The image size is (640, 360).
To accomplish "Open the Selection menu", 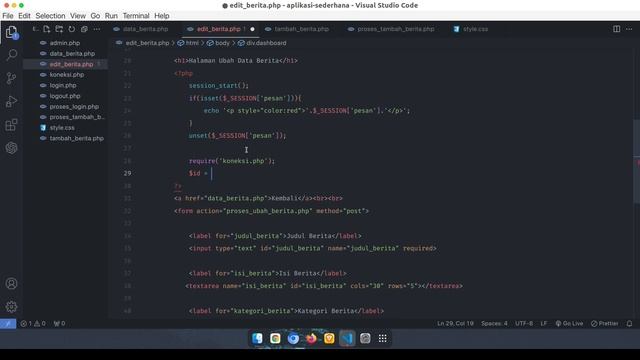I will 50,16.
